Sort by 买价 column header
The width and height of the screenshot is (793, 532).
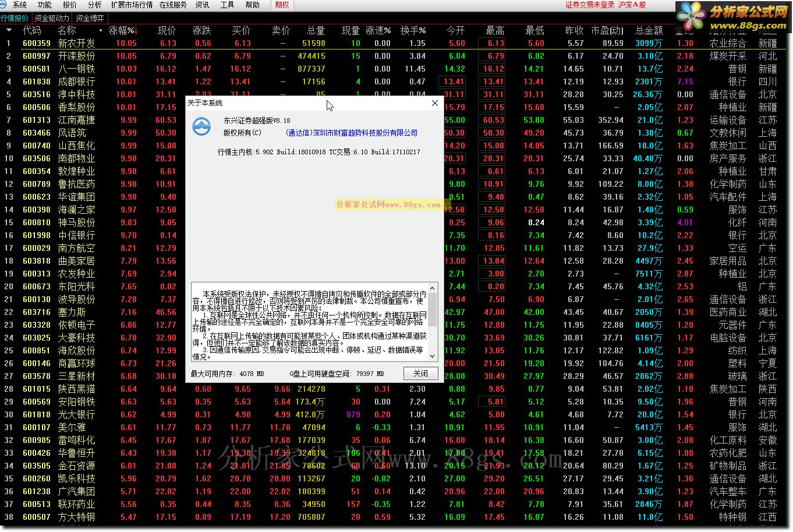241,30
